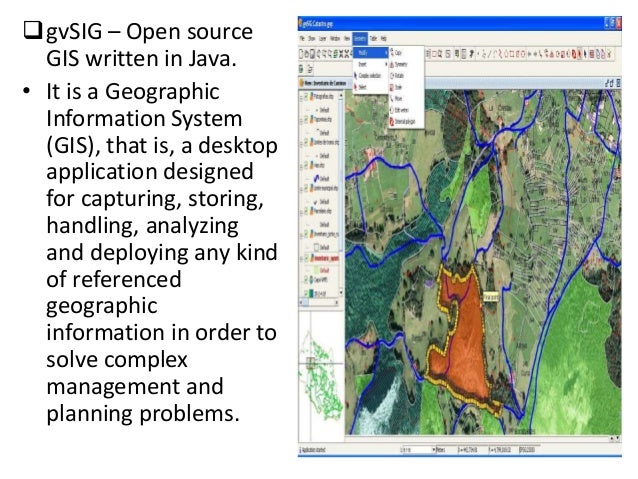The image size is (638, 479).
Task: Click the Copy icon in the Modify submenu
Action: 392,52
